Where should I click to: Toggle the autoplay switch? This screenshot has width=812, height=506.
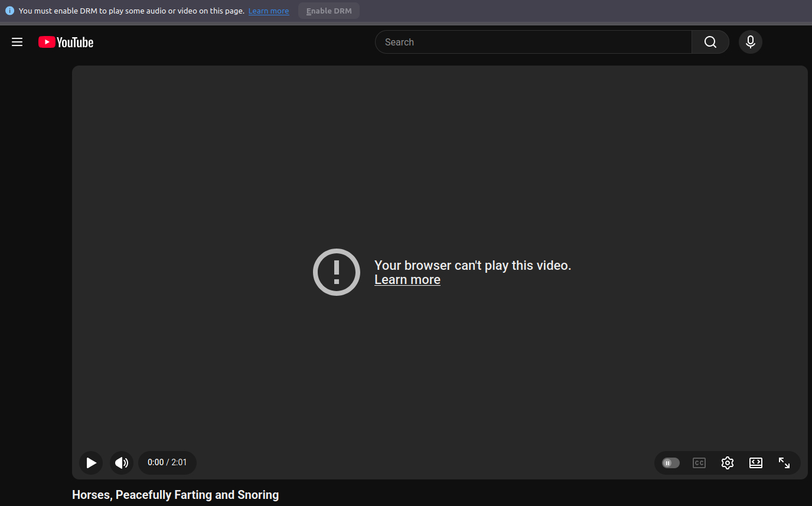671,463
